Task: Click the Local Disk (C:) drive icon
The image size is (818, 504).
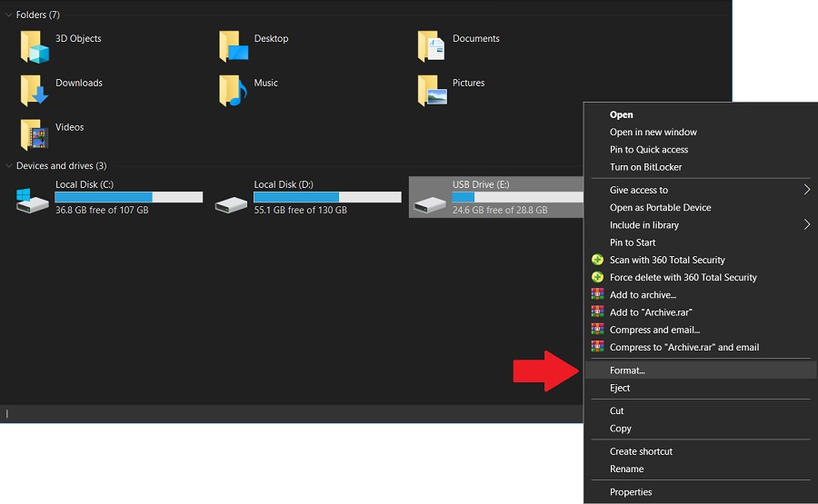Action: tap(33, 201)
